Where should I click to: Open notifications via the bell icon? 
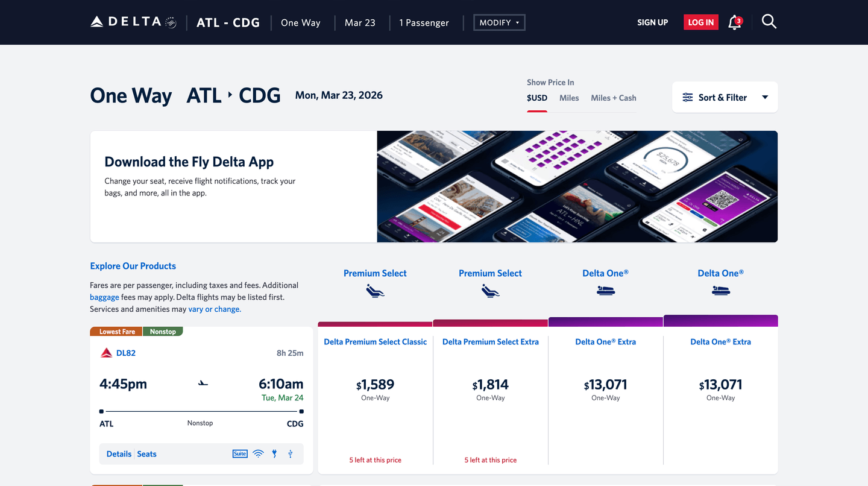[734, 22]
